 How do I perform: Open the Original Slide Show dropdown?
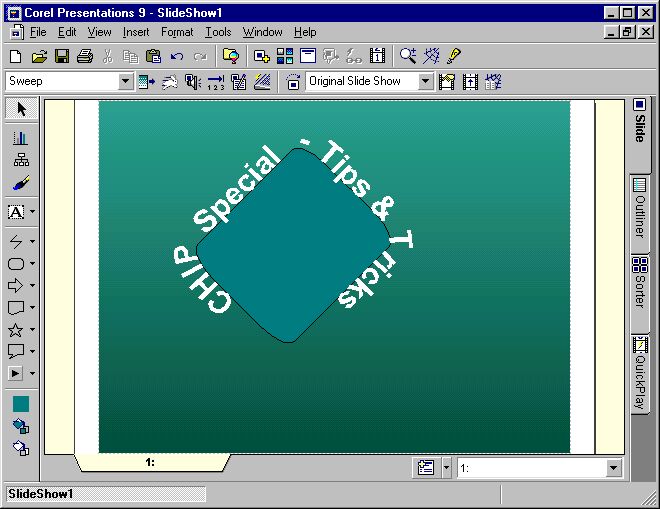pyautogui.click(x=426, y=81)
